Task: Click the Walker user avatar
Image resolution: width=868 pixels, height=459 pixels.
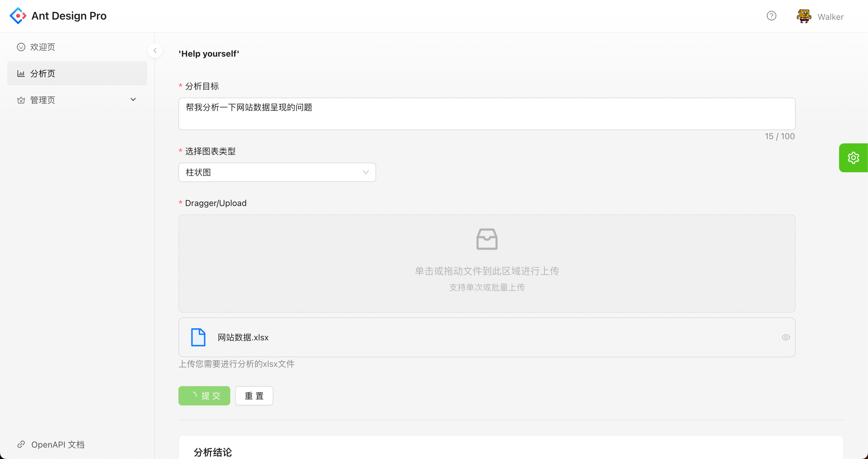Action: point(804,16)
